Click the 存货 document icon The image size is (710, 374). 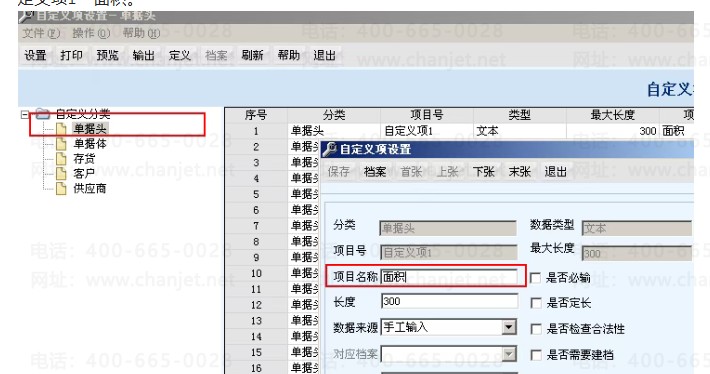[61, 159]
